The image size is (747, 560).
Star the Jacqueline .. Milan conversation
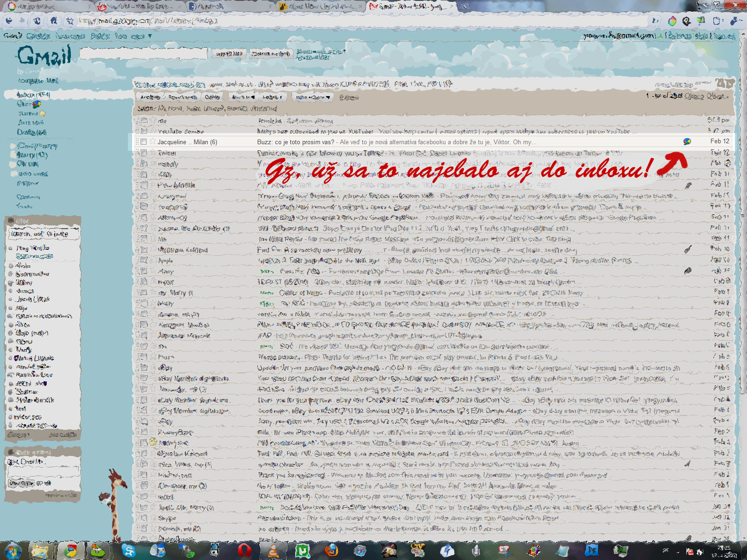(152, 142)
